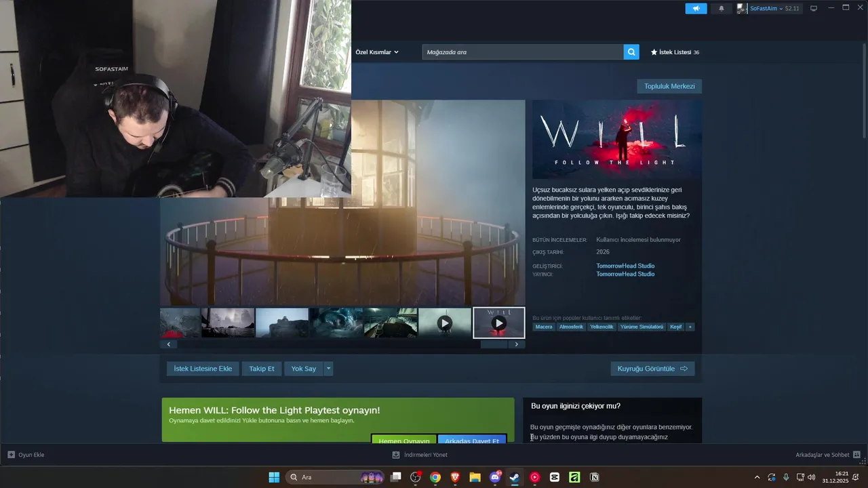This screenshot has height=488, width=868.
Task: Click the Oyun Ekle button
Action: [x=26, y=455]
